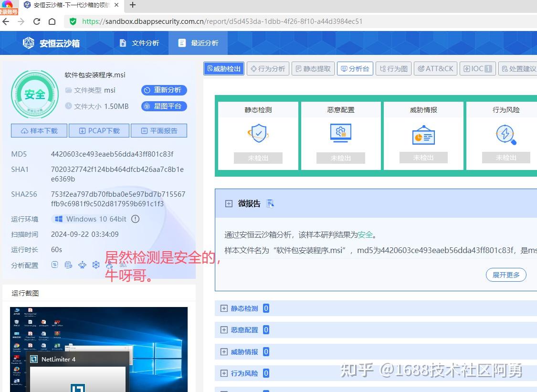The image size is (537, 392).
Task: Click the browser home icon
Action: pyautogui.click(x=53, y=21)
